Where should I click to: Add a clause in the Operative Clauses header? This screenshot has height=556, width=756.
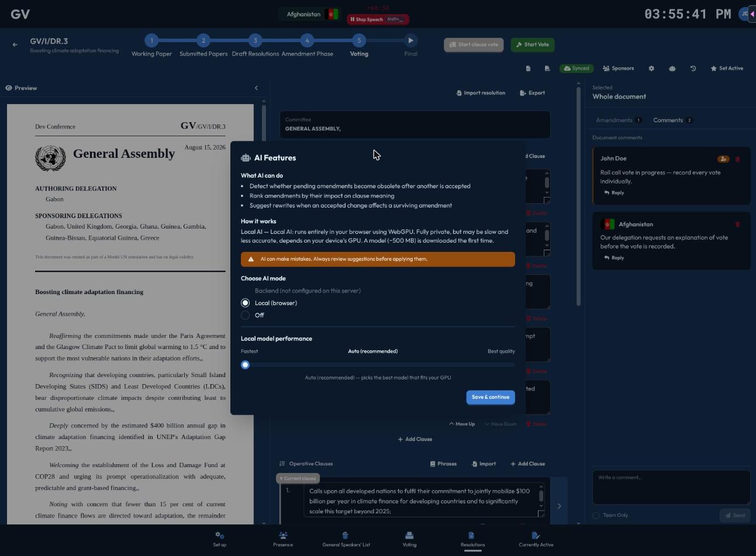[x=527, y=464]
